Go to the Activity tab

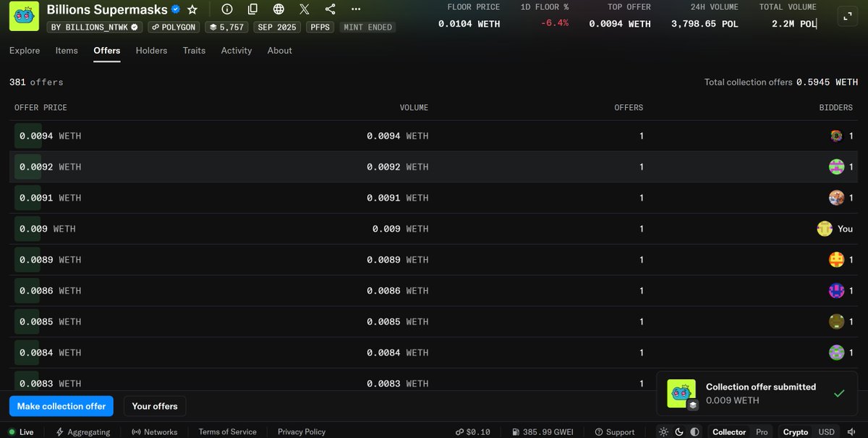(x=237, y=51)
